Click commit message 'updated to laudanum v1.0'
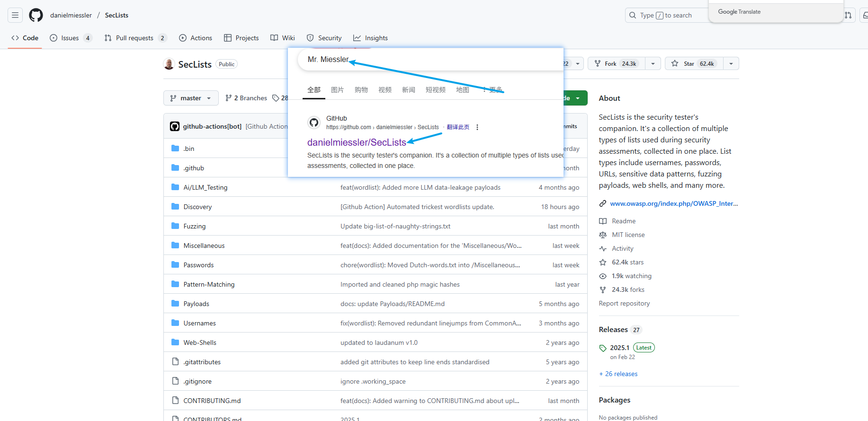This screenshot has height=421, width=868. coord(379,342)
